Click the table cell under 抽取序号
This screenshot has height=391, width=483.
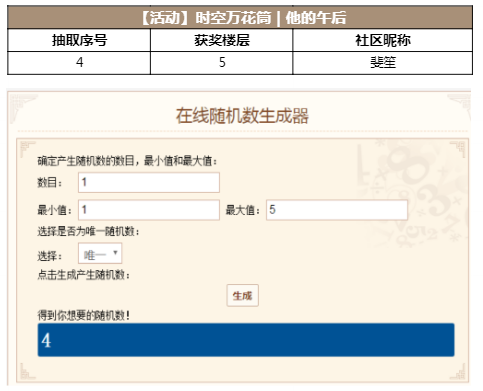click(79, 63)
